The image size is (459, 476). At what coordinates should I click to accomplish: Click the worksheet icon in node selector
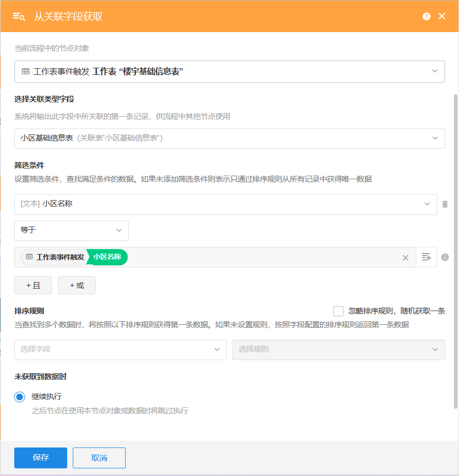(x=25, y=72)
